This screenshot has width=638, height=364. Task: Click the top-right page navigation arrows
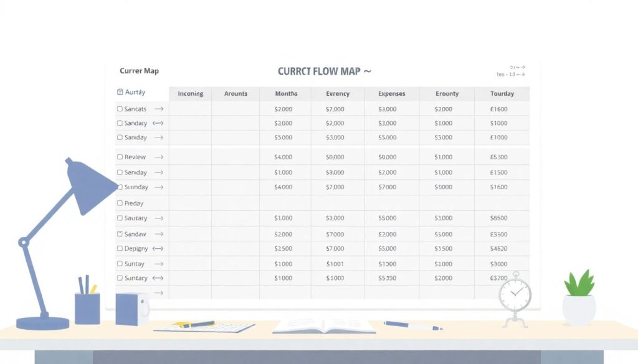tap(518, 67)
